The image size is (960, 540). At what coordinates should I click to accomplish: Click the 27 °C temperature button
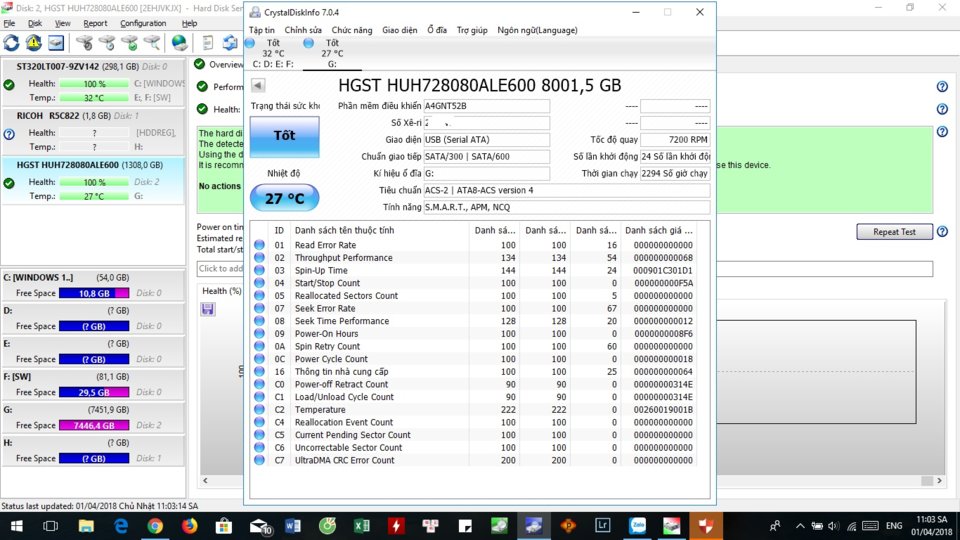click(285, 198)
